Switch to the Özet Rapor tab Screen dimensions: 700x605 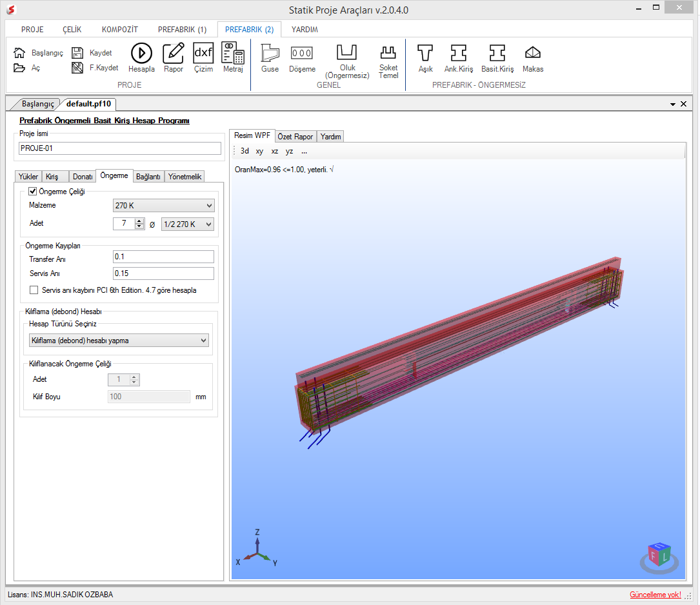(x=295, y=137)
